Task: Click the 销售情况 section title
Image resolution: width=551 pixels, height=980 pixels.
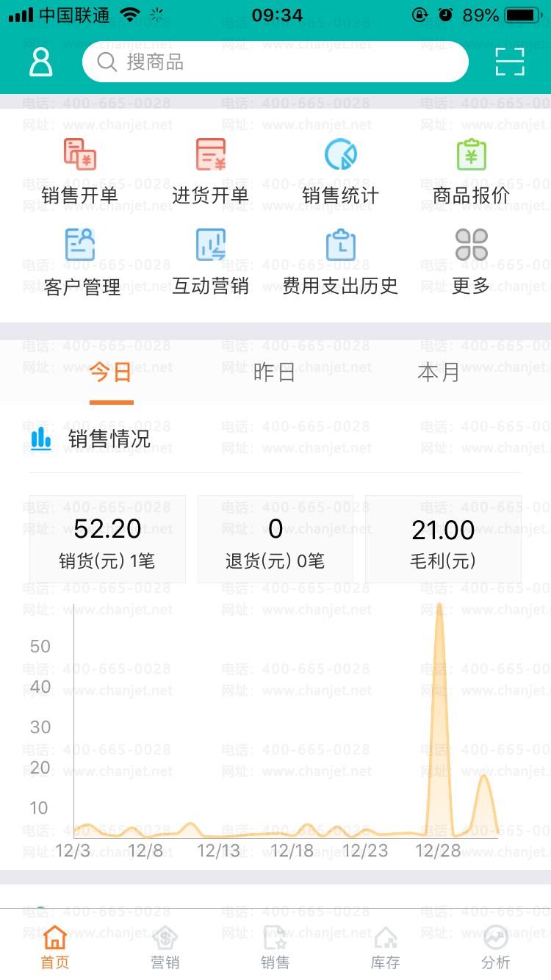Action: click(109, 439)
